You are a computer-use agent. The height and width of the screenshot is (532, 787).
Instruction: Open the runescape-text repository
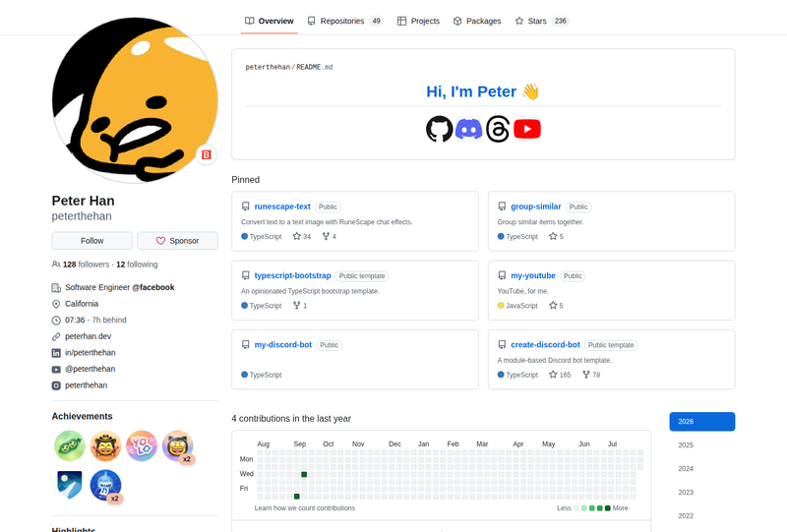coord(282,207)
